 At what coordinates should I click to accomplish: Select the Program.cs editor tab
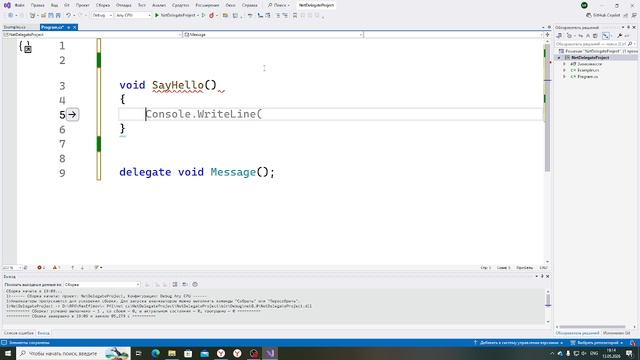point(53,27)
